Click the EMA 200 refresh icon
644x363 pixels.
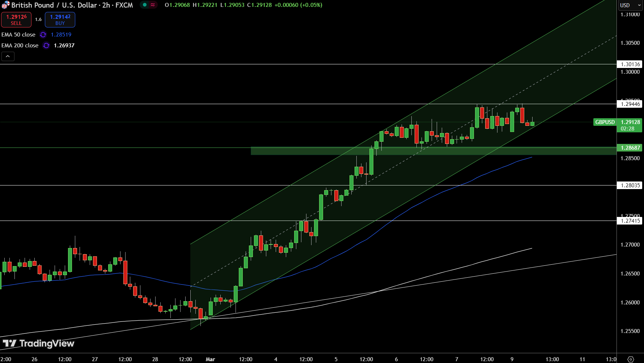click(x=46, y=46)
